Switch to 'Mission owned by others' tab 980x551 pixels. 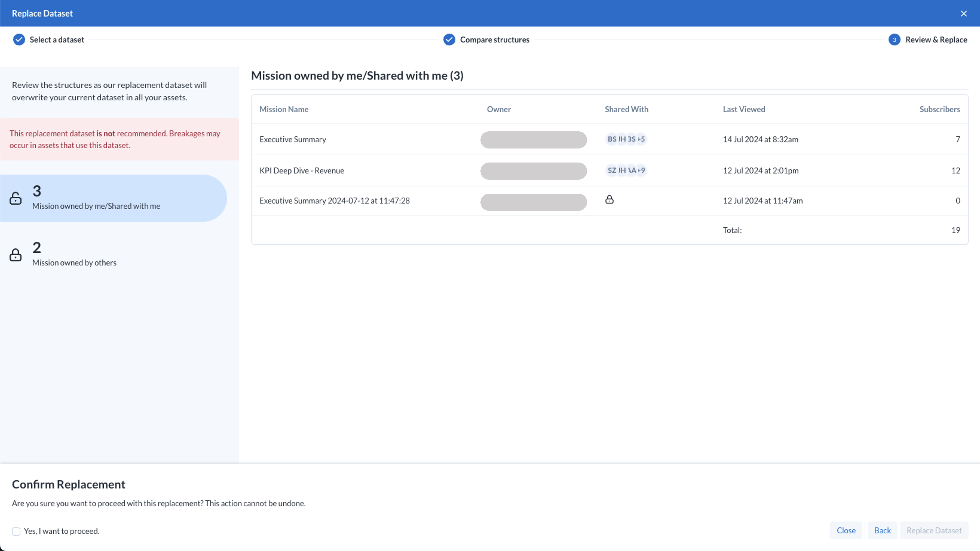75,254
